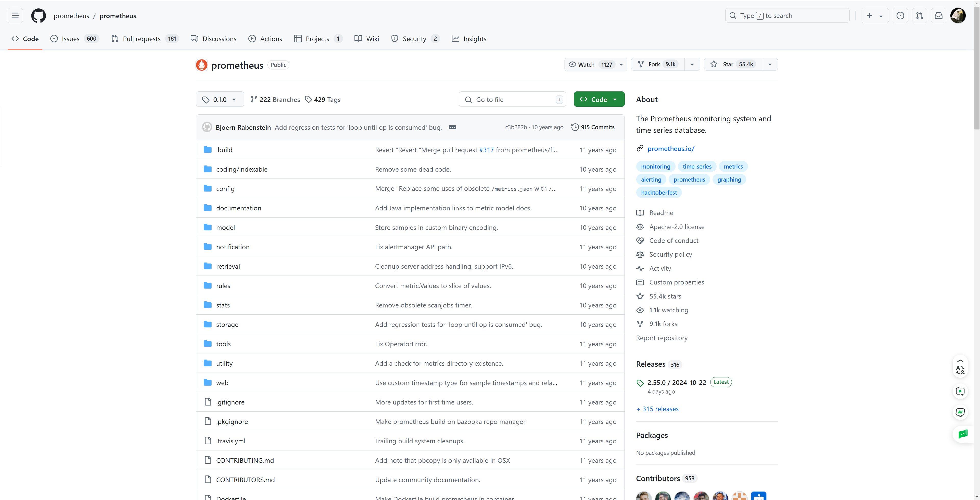
Task: Open the Fork options dropdown arrow
Action: [x=692, y=64]
